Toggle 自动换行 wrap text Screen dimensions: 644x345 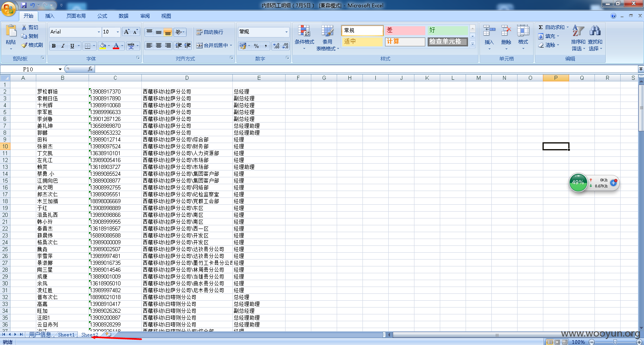click(x=209, y=32)
